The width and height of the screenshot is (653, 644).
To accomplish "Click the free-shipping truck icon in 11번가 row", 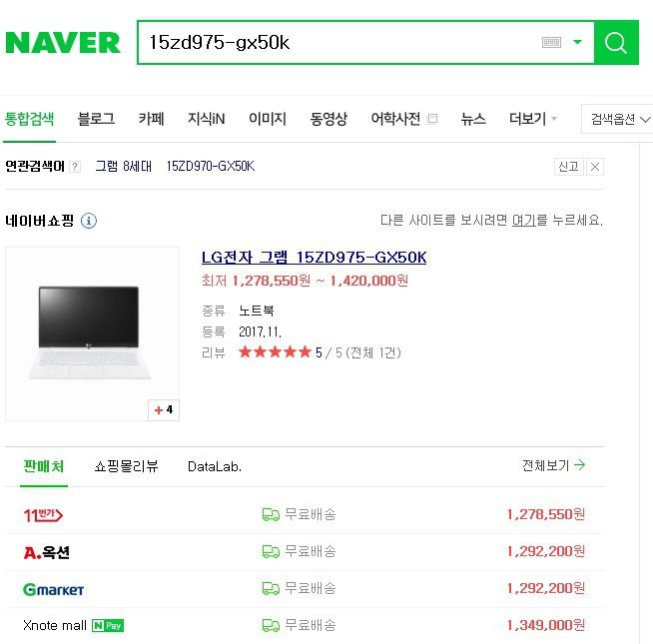I will [x=271, y=515].
